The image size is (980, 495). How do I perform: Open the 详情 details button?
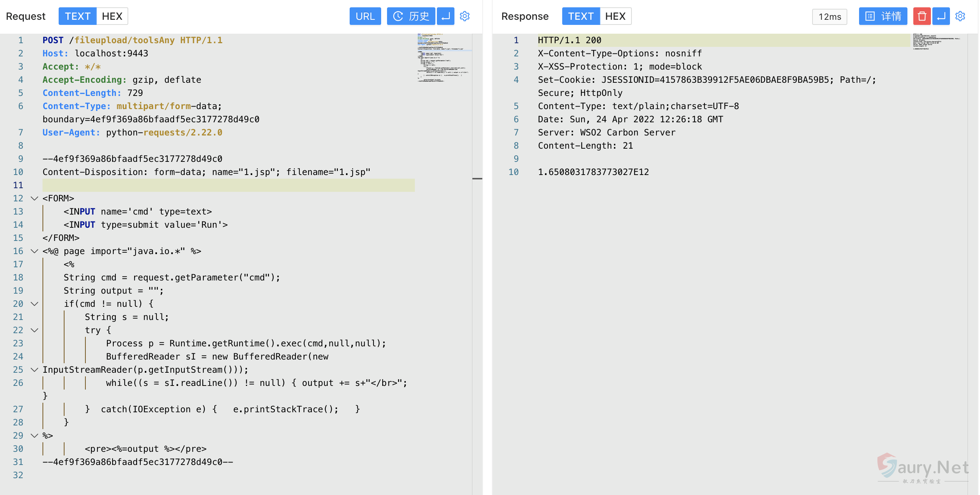[x=883, y=16]
